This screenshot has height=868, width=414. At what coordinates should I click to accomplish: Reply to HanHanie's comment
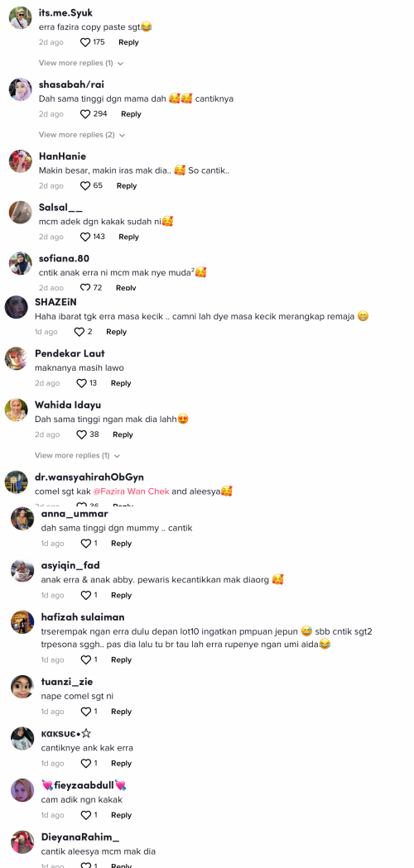(x=127, y=186)
